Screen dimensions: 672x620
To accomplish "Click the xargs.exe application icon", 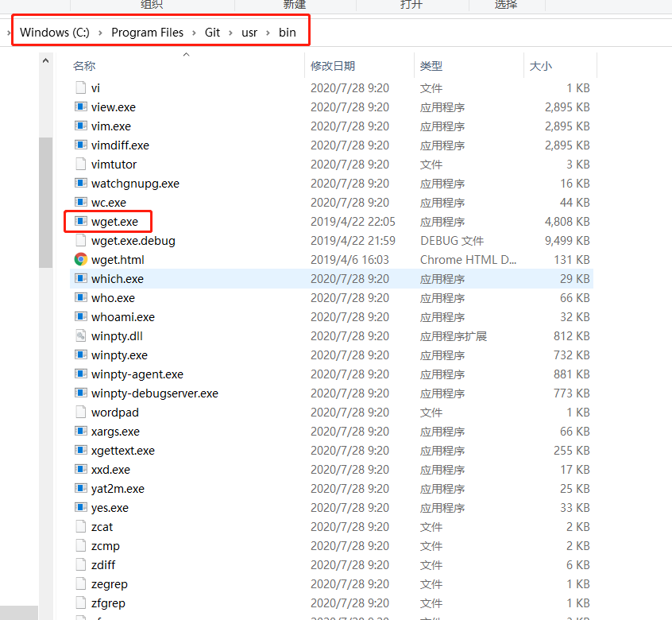I will tap(80, 431).
